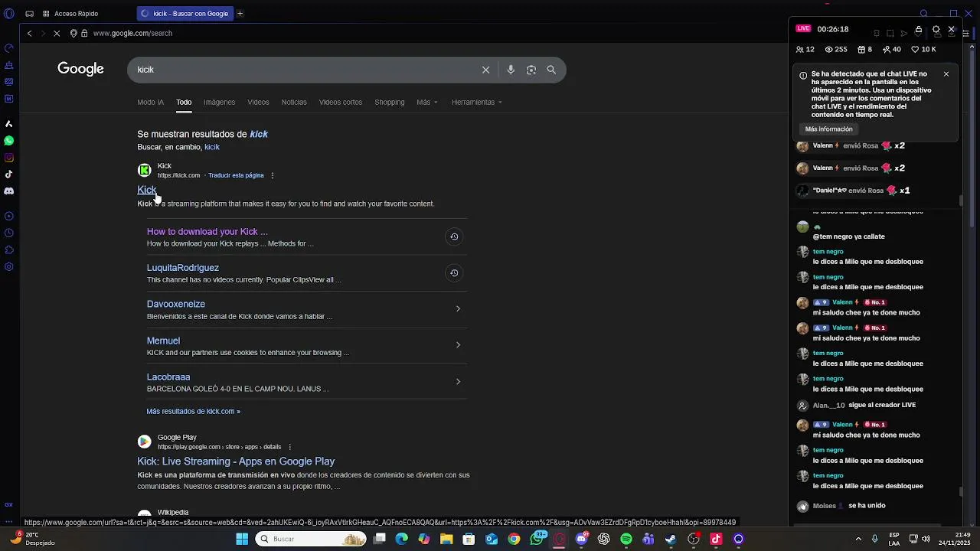Click the Google logo
Screen dimensions: 980x551
pyautogui.click(x=80, y=69)
